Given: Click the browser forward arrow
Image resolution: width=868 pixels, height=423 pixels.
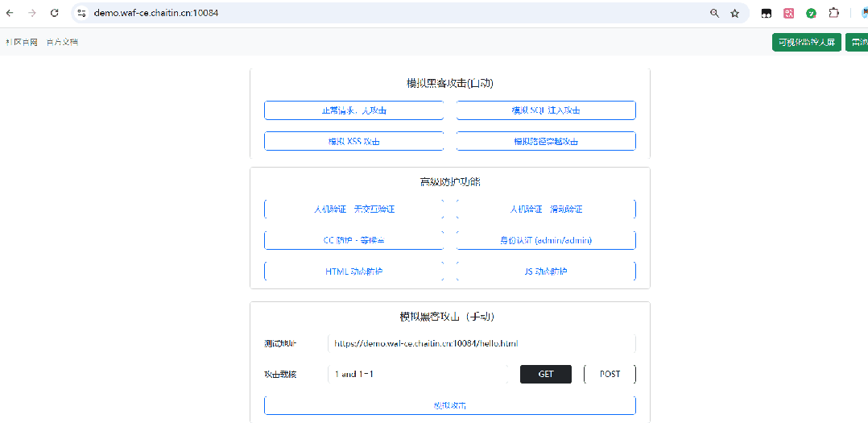Looking at the screenshot, I should point(31,13).
